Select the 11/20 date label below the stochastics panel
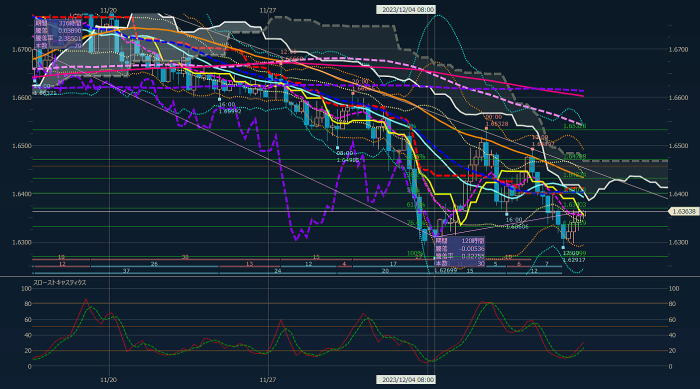700x389 pixels. pos(108,380)
